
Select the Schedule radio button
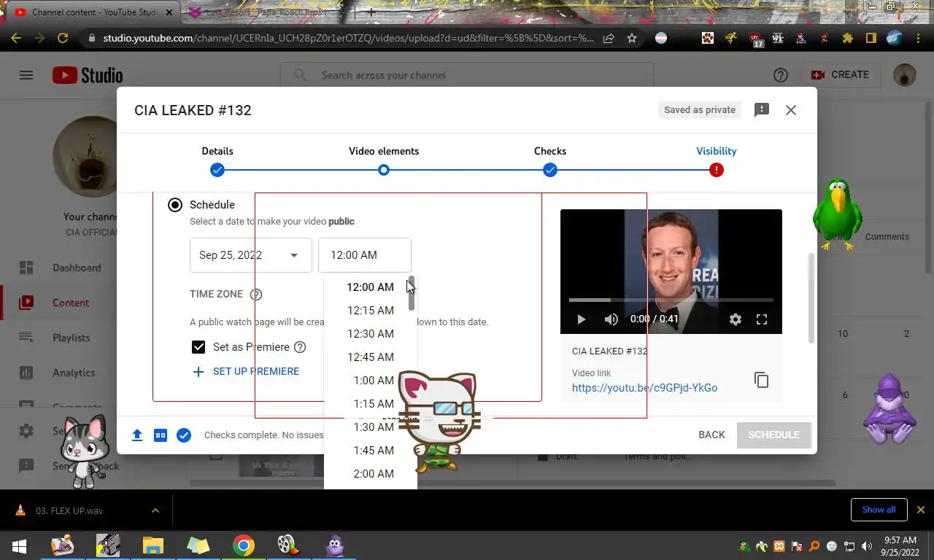coord(175,205)
